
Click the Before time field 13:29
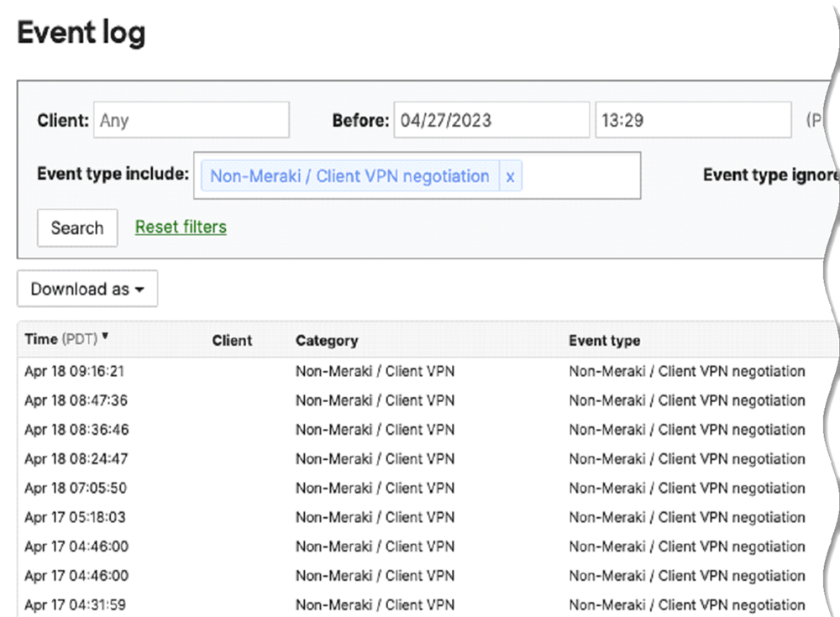(x=692, y=120)
